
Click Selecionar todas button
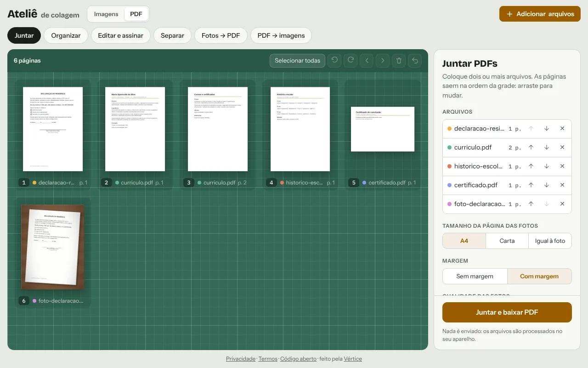[x=297, y=60]
